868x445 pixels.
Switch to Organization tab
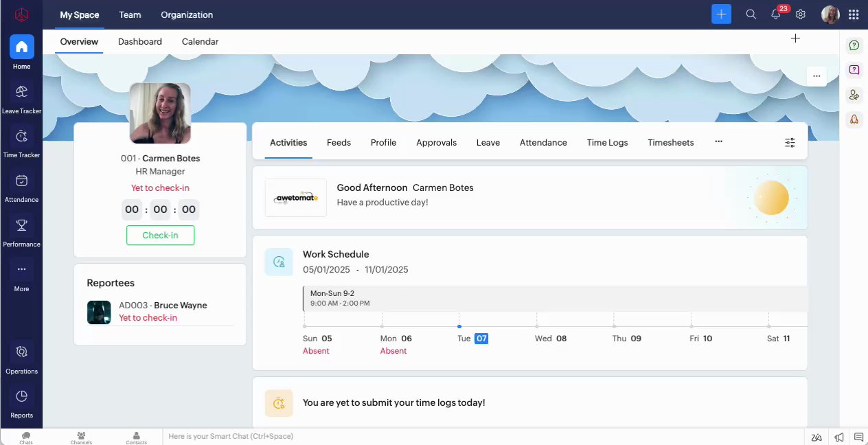(x=187, y=14)
